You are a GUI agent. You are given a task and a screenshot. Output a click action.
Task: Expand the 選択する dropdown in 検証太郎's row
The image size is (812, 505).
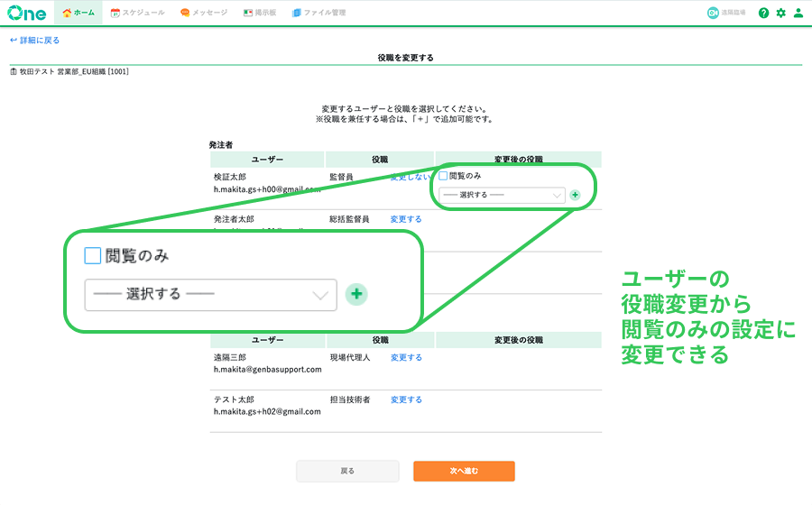click(502, 194)
